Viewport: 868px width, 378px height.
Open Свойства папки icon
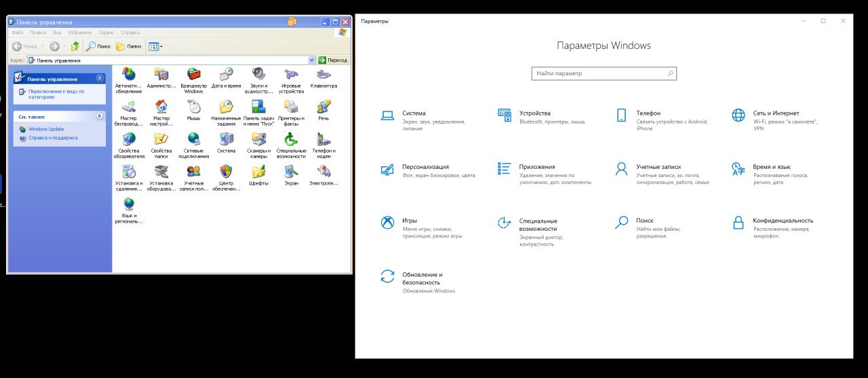coord(161,138)
